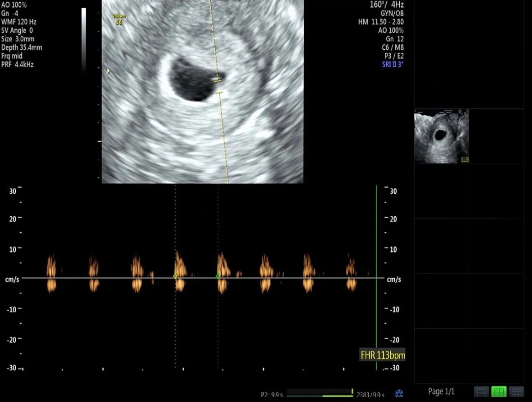Click the blue freeze snowflake icon
The image size is (532, 402).
(399, 393)
